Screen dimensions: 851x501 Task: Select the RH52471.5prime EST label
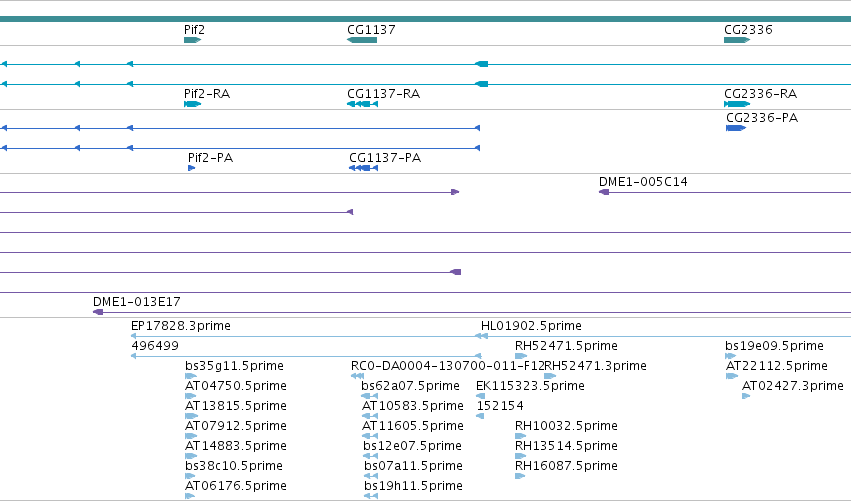566,346
